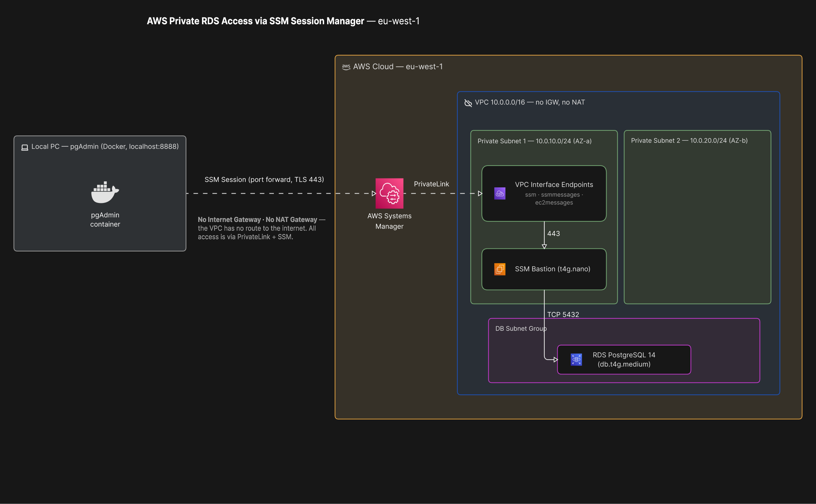Click the AWS logo in cloud header
The width and height of the screenshot is (816, 504).
(x=346, y=67)
